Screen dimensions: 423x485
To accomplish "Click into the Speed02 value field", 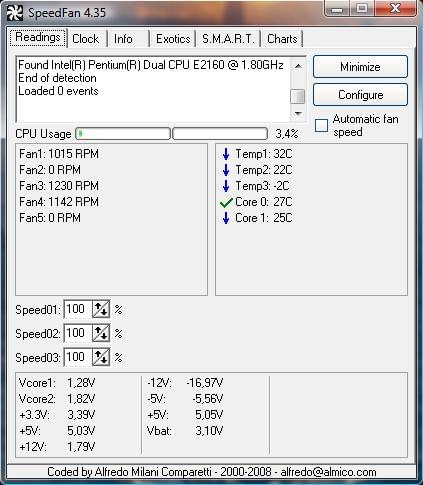I will 78,333.
